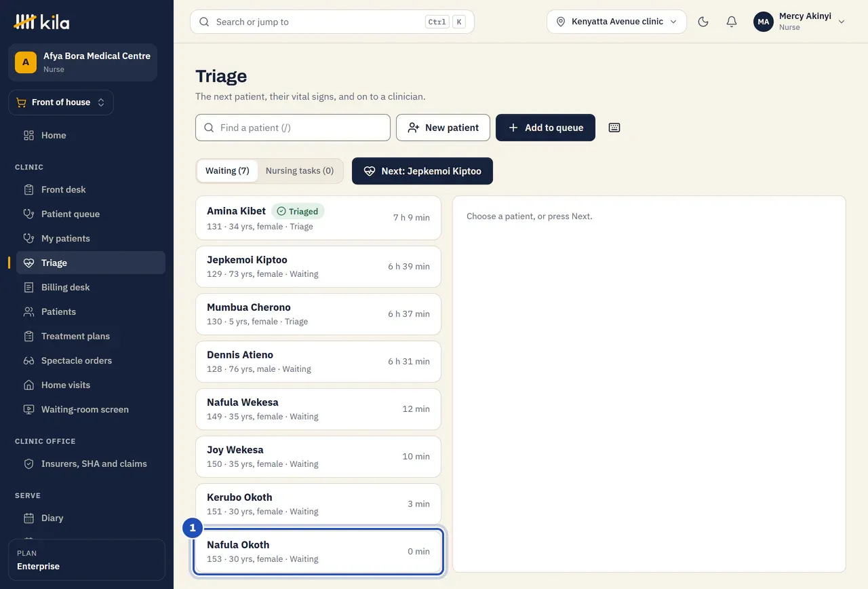Click the Triaged badge on Amina Kibet
The image size is (868, 589).
pos(298,211)
